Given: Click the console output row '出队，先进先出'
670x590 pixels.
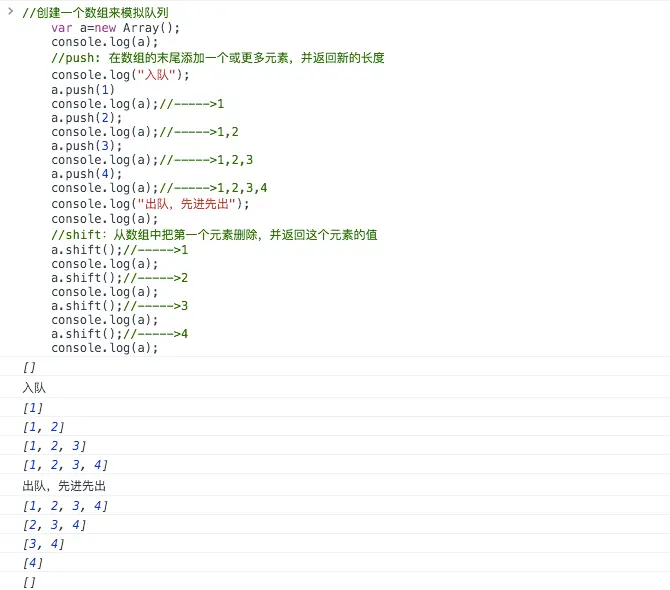Looking at the screenshot, I should [335, 485].
